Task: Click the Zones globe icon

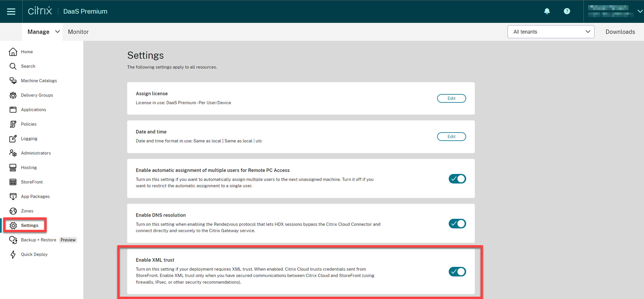Action: click(13, 211)
